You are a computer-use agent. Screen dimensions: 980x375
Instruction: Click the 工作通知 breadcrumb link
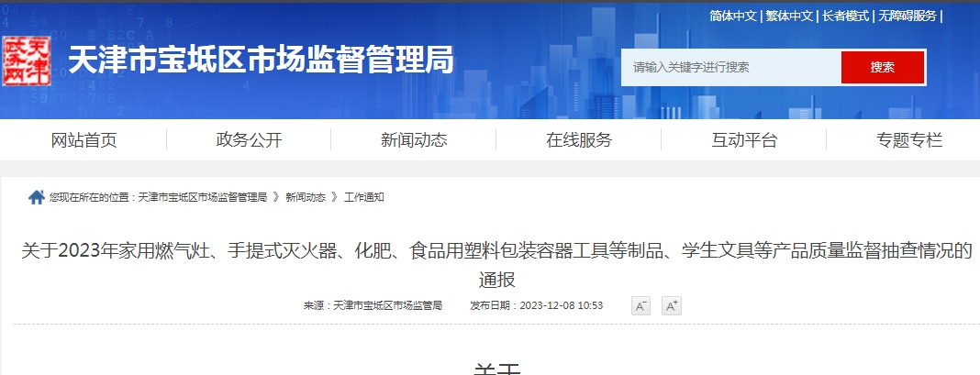[x=364, y=197]
